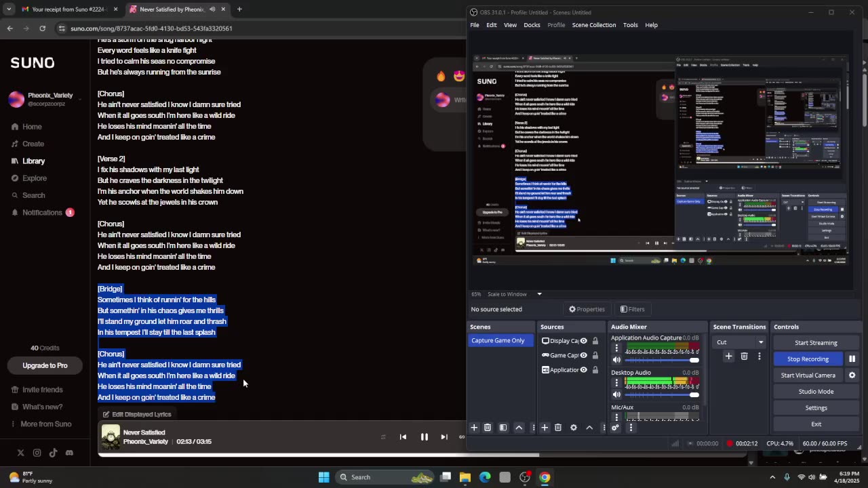This screenshot has width=868, height=488.
Task: Enable Studio Mode in OBS
Action: tap(816, 392)
